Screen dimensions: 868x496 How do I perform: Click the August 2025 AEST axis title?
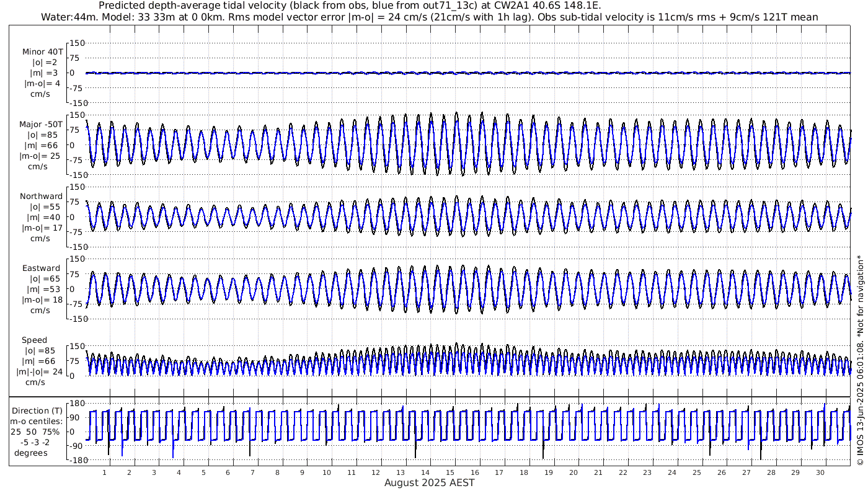click(x=430, y=482)
